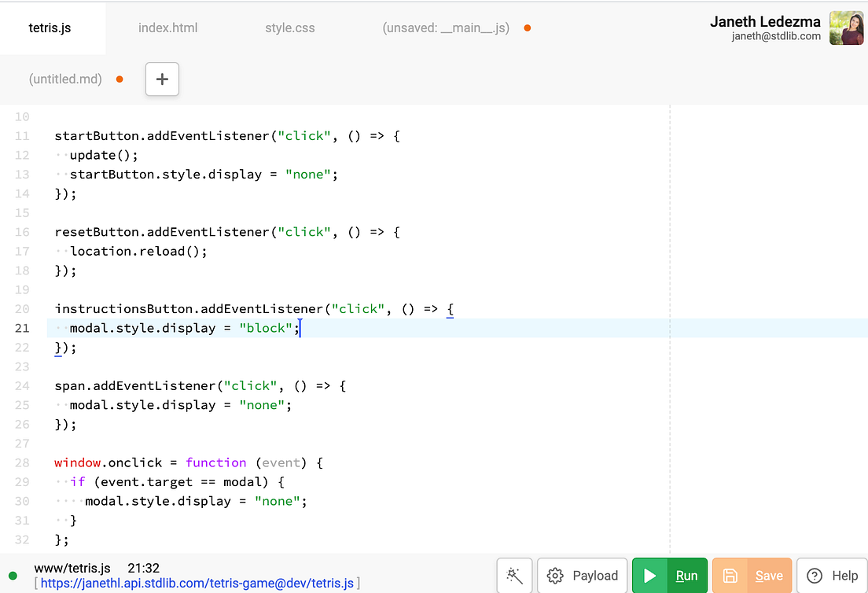Click the www/tetris.js path label
The width and height of the screenshot is (868, 593).
71,568
